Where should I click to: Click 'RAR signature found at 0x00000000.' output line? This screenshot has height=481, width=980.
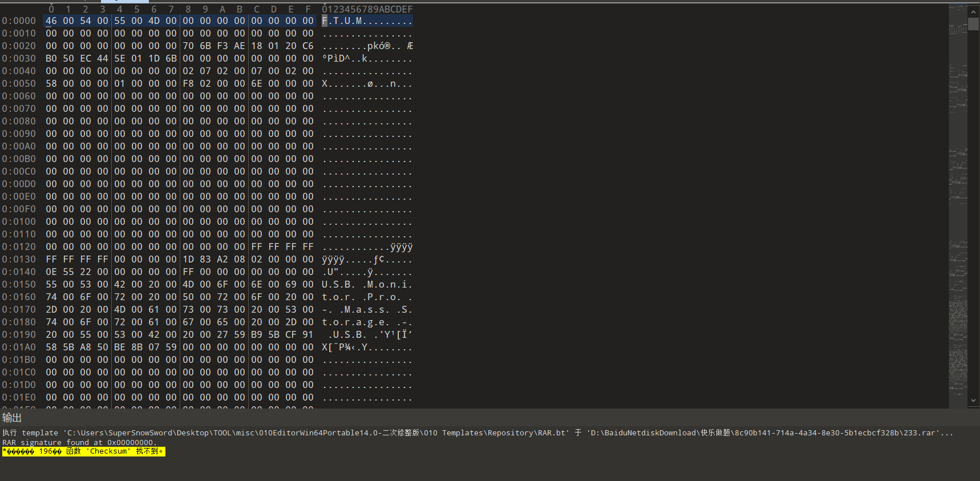coord(79,442)
